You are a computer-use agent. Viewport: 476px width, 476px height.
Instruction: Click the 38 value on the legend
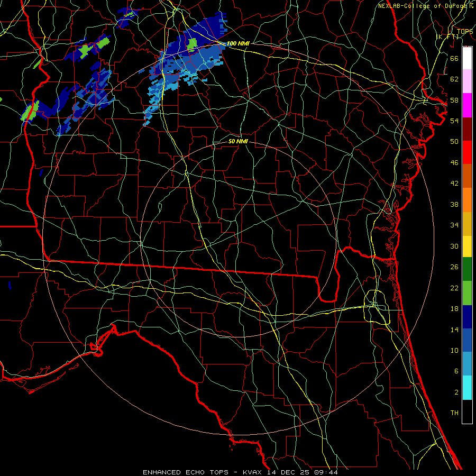point(454,204)
